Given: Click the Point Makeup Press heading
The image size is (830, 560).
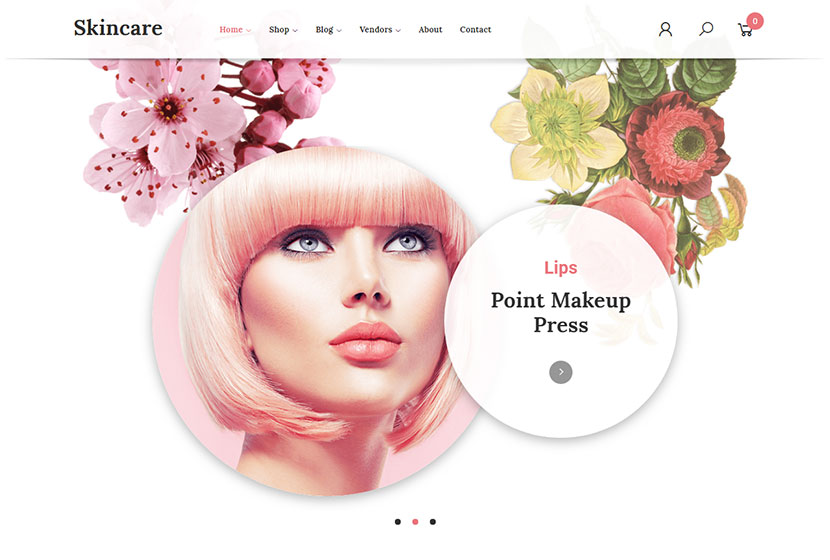Looking at the screenshot, I should pos(561,312).
